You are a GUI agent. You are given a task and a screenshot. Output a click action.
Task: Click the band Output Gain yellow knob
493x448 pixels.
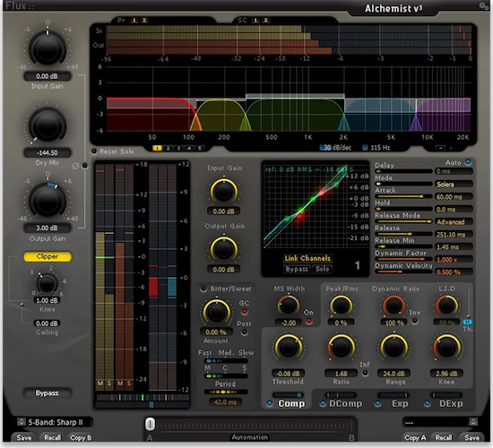(223, 249)
